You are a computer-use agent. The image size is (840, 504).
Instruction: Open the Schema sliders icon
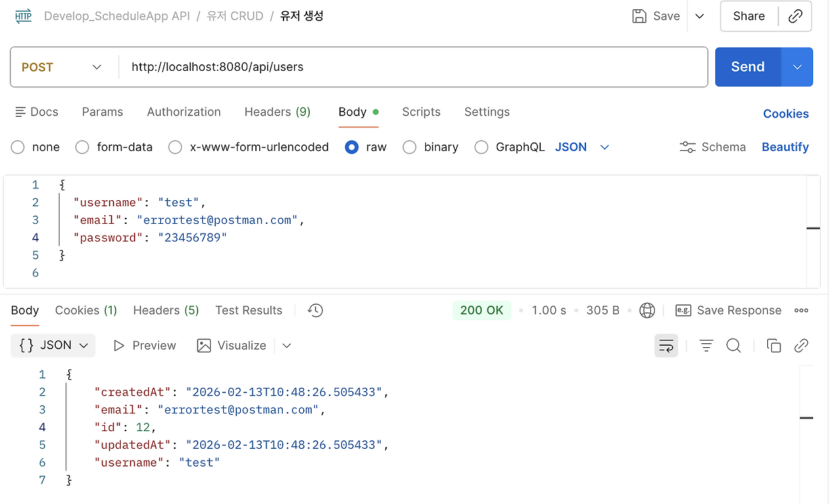(x=688, y=147)
